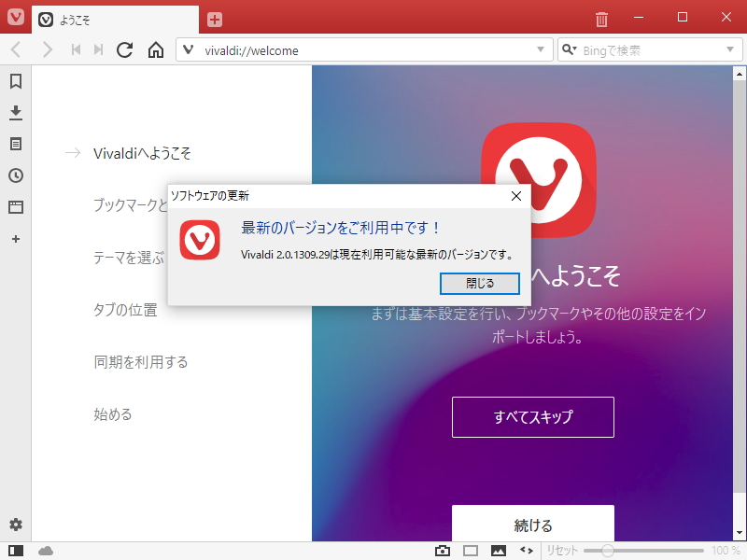Toggle images on the page
The image size is (747, 560).
500,550
